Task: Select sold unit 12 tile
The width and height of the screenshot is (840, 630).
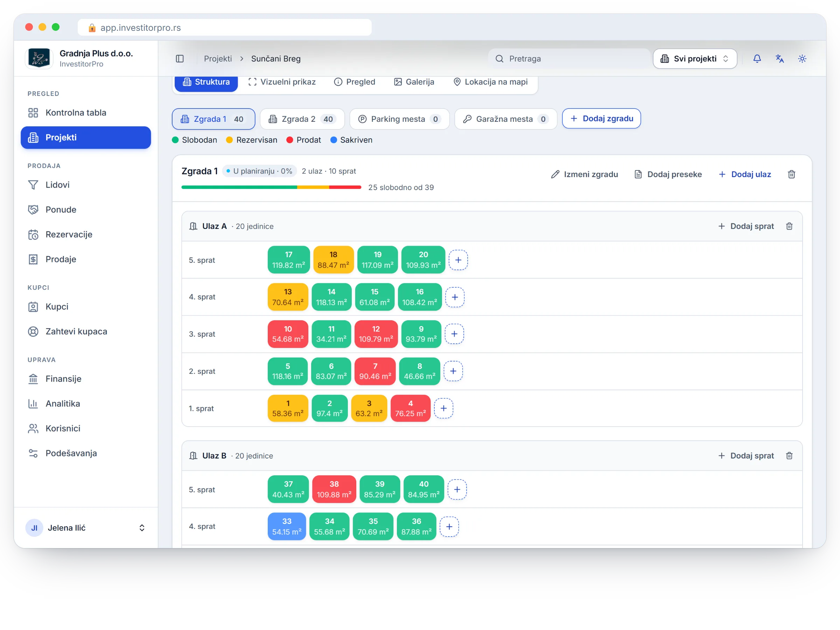Action: pos(376,334)
